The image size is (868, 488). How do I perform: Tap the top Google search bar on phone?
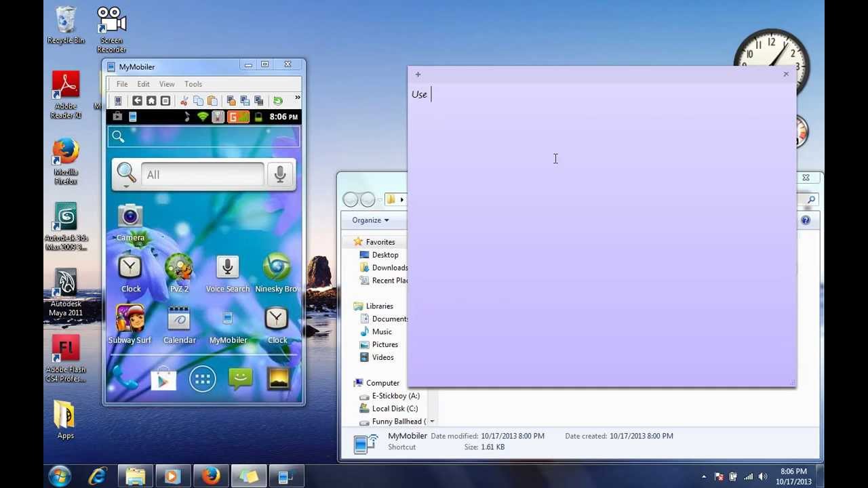203,137
